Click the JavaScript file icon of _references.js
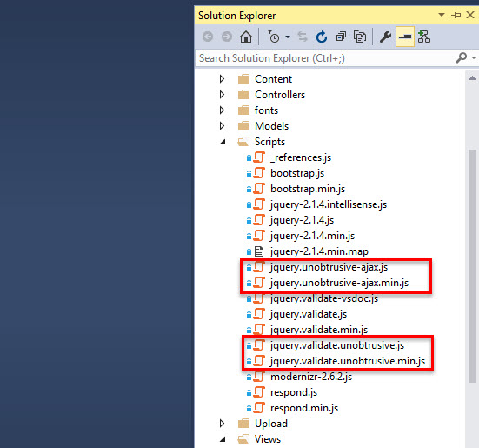The width and height of the screenshot is (479, 448). coord(259,157)
